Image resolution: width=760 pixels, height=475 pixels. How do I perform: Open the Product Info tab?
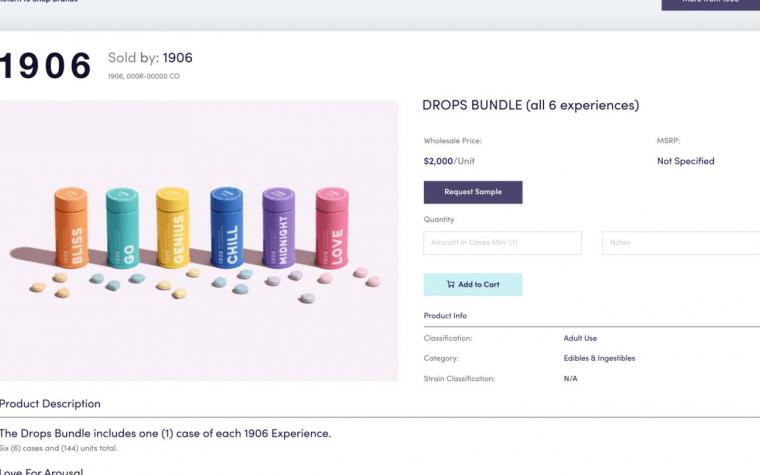(x=445, y=316)
